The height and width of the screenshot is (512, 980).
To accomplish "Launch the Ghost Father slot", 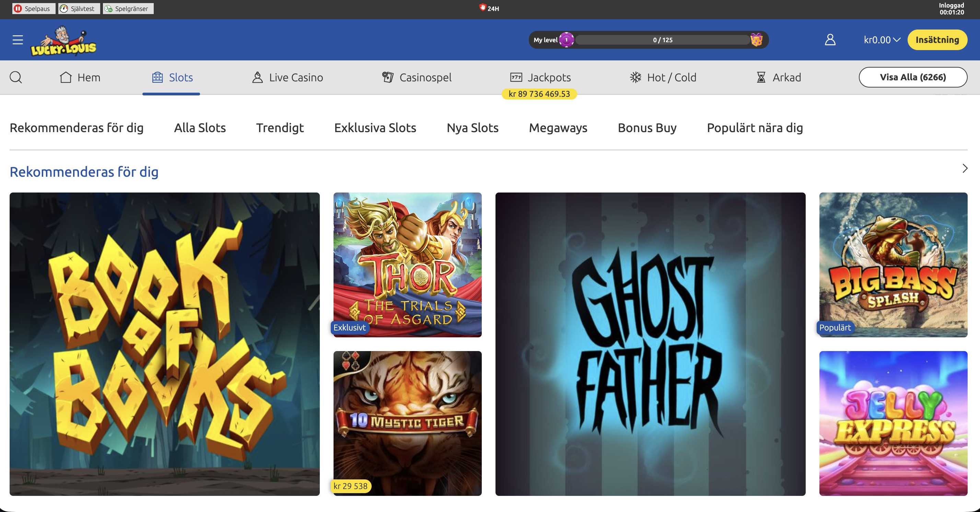I will pos(650,344).
